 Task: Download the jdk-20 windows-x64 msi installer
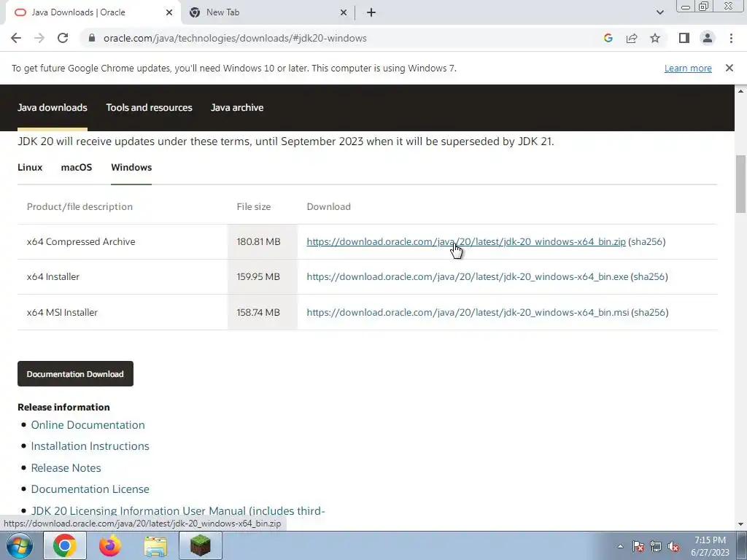(x=468, y=312)
